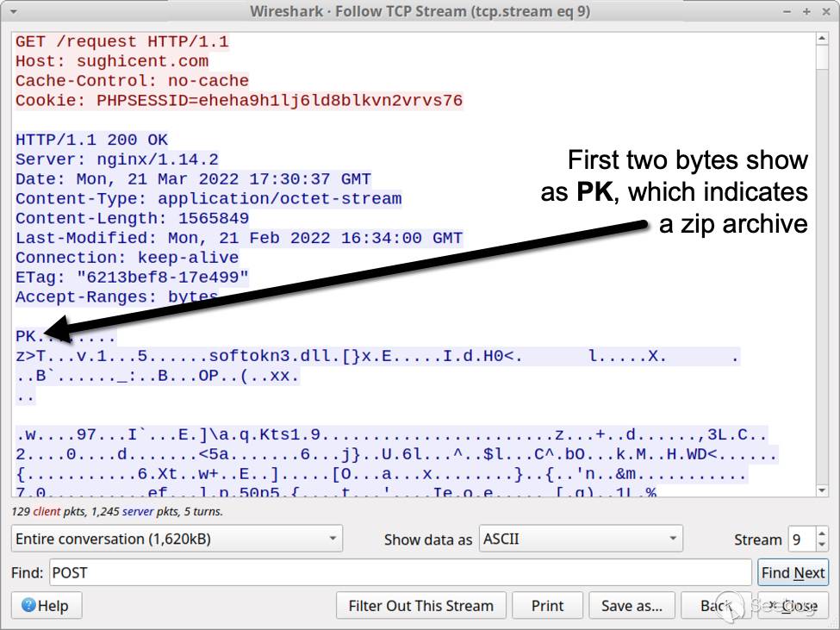Close the window with the title bar X
The height and width of the screenshot is (630, 840).
pyautogui.click(x=824, y=11)
